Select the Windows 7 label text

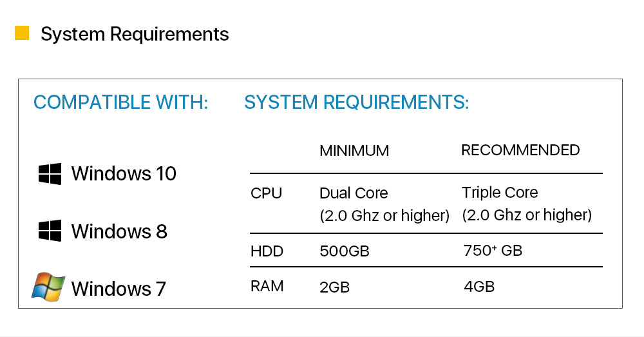[x=118, y=288]
